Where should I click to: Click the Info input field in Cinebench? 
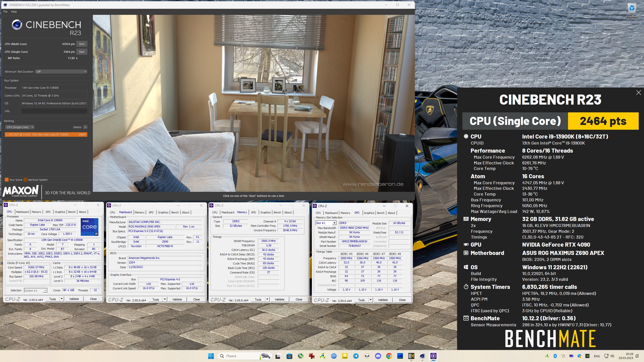pos(54,111)
